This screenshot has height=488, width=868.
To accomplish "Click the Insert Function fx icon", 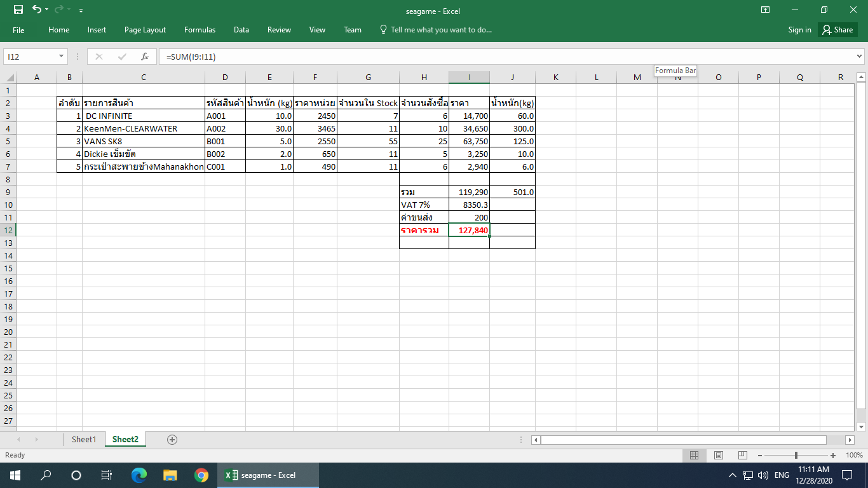I will click(x=145, y=57).
